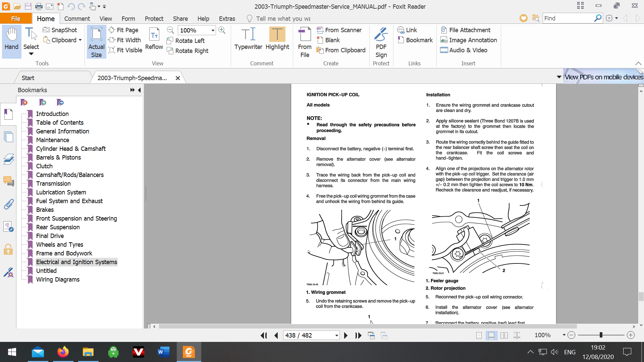Adjust the zoom slider handle
This screenshot has width=644, height=362.
pyautogui.click(x=601, y=335)
